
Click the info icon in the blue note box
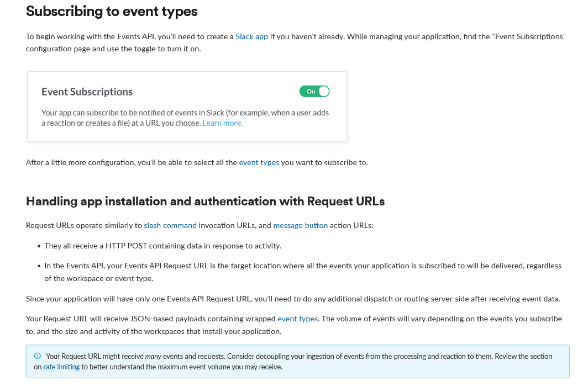pos(36,356)
